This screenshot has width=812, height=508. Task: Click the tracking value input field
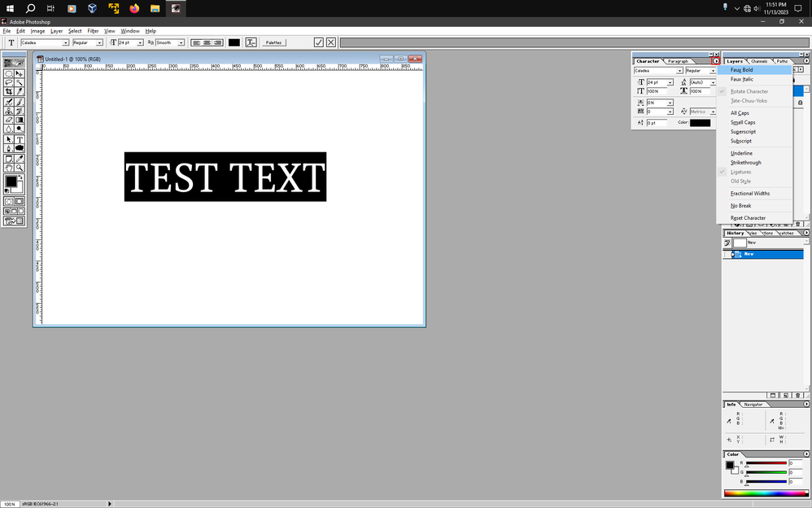pos(659,112)
